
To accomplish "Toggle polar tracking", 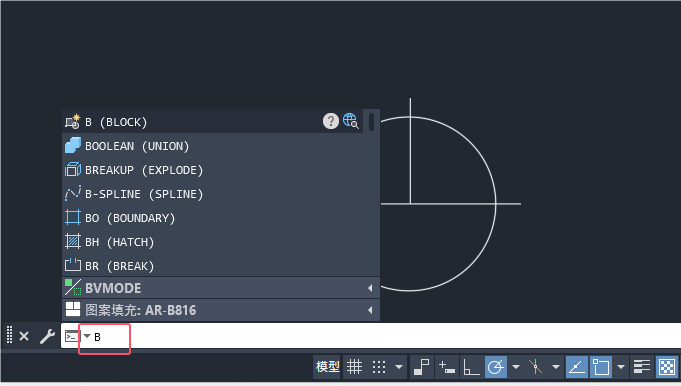I will [496, 367].
